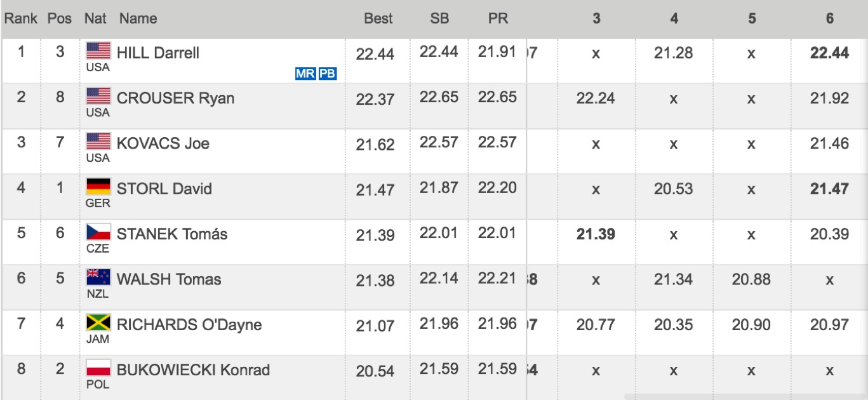
Task: Click Hill's bold 22.44 sixth attempt result
Action: [x=829, y=54]
